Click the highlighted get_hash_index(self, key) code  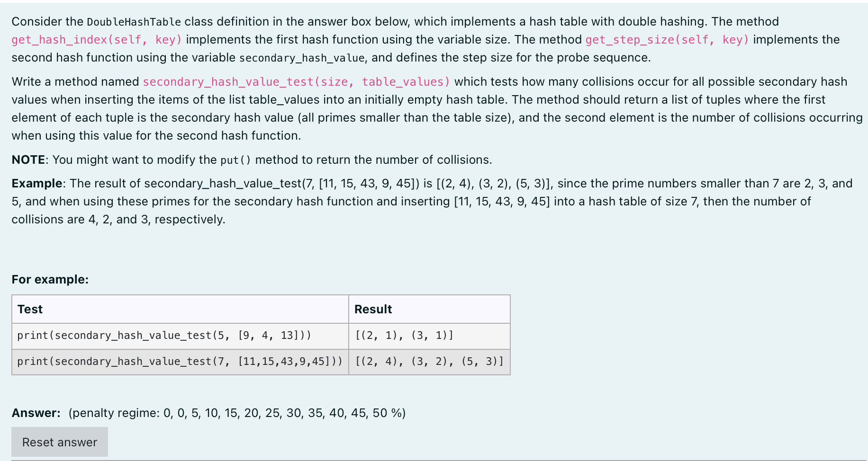pos(95,40)
